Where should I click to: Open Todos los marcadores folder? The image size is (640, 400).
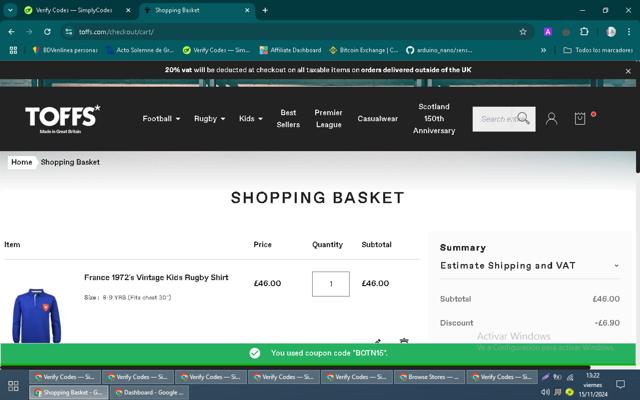[x=598, y=50]
